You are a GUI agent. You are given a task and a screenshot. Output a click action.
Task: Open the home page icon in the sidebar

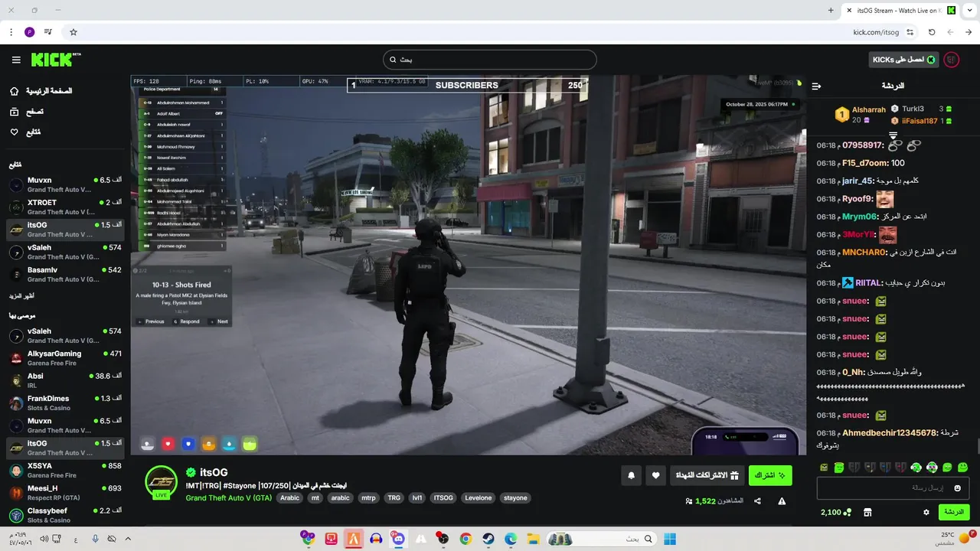click(x=15, y=91)
